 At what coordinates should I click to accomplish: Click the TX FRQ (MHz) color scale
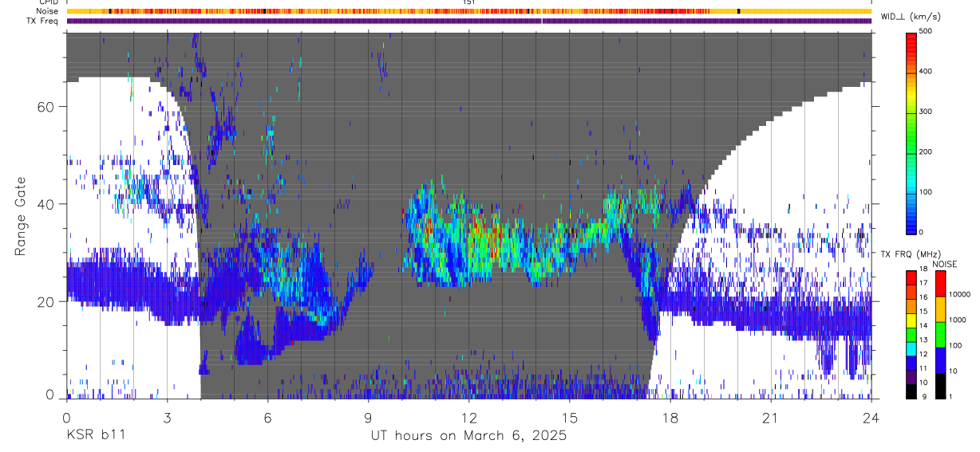click(x=912, y=334)
